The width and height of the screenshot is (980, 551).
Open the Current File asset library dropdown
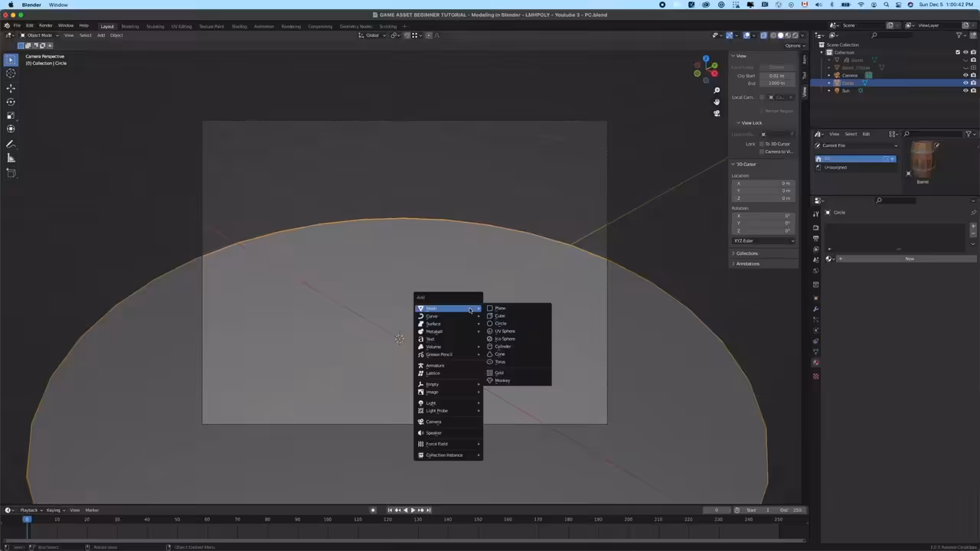click(855, 145)
